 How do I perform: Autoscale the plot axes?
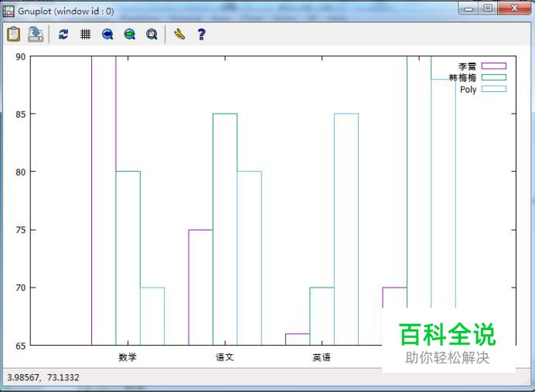(152, 34)
